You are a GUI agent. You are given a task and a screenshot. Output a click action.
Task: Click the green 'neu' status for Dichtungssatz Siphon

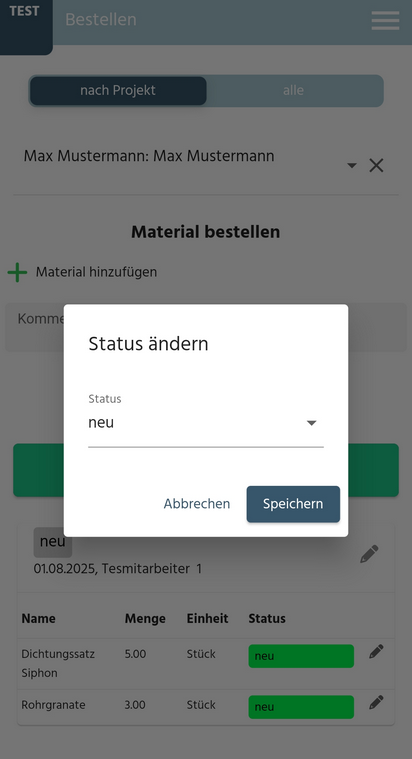click(301, 656)
